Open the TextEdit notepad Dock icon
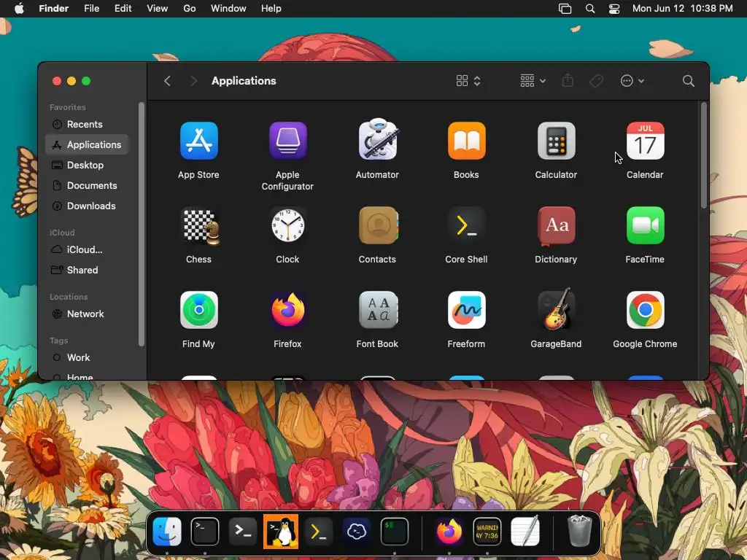Viewport: 747px width, 560px height. tap(525, 531)
